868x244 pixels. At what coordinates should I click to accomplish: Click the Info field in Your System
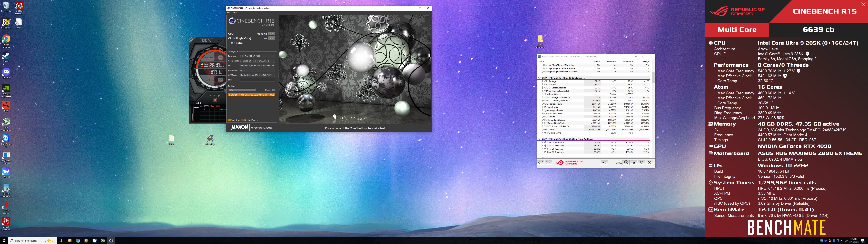(258, 80)
